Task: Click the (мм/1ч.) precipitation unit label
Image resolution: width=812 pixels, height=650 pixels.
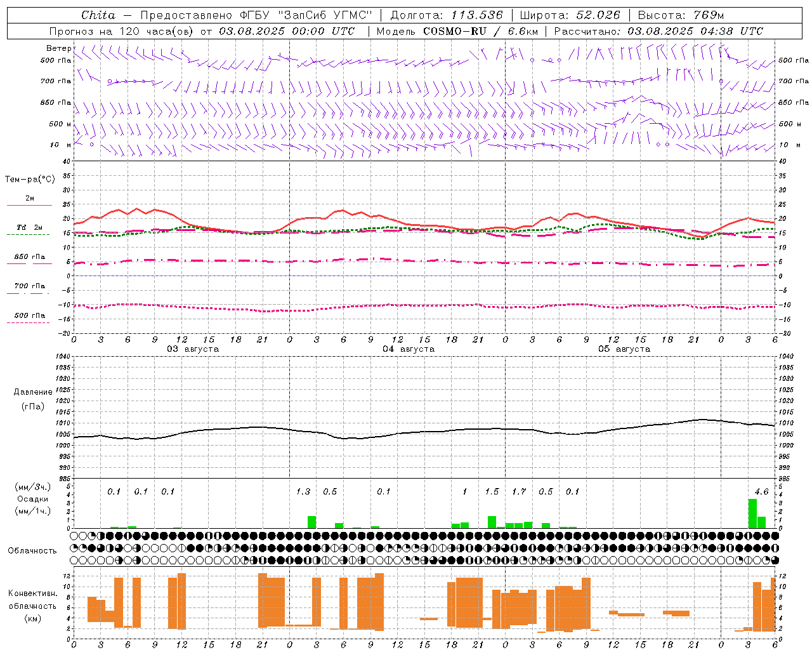Action: coord(32,511)
